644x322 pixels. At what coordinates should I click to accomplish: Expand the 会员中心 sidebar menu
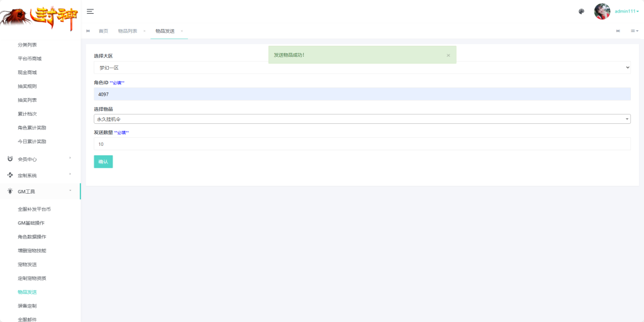(x=40, y=159)
